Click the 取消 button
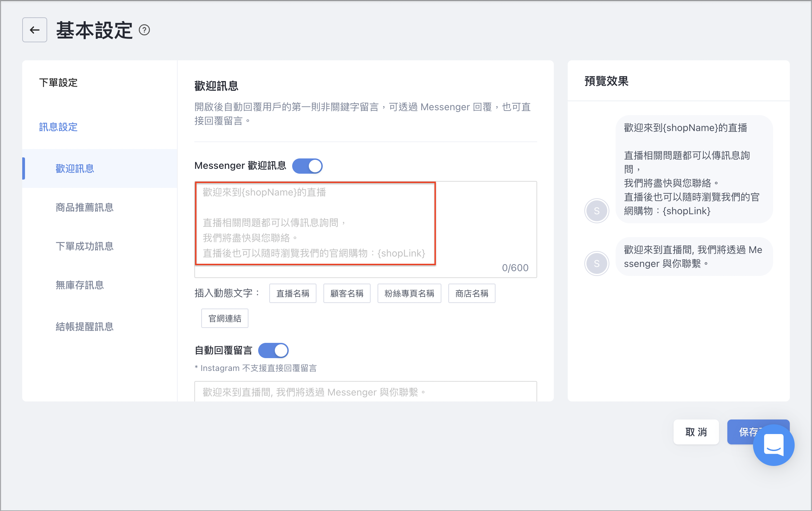The height and width of the screenshot is (511, 812). point(696,432)
